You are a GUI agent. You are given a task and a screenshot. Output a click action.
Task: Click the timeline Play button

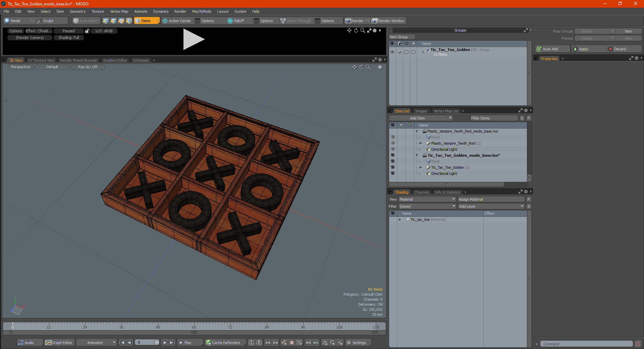coord(190,343)
